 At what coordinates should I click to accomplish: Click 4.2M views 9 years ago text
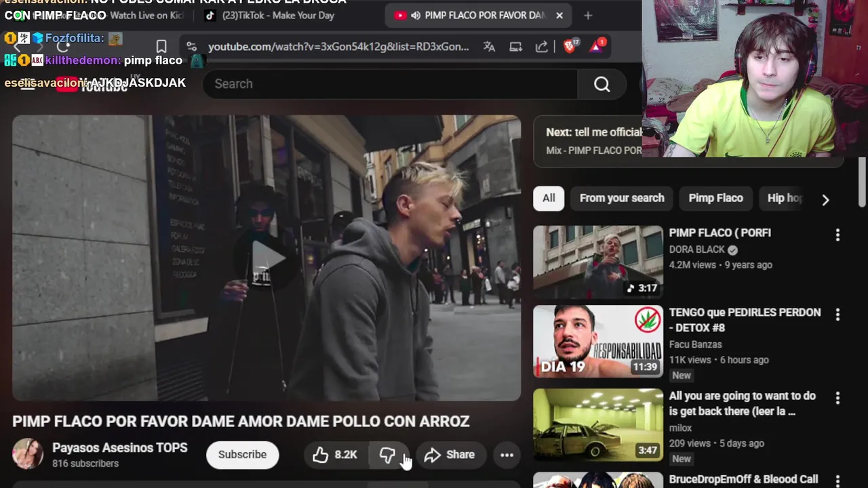coord(721,265)
